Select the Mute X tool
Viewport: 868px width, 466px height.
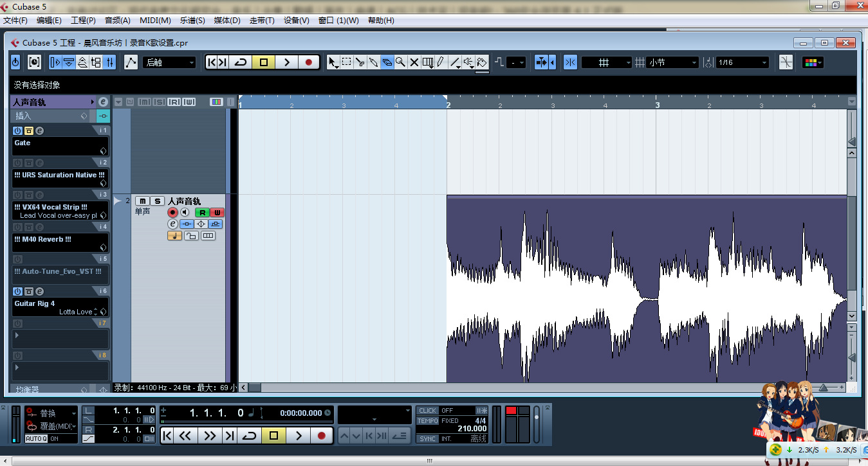coord(414,62)
